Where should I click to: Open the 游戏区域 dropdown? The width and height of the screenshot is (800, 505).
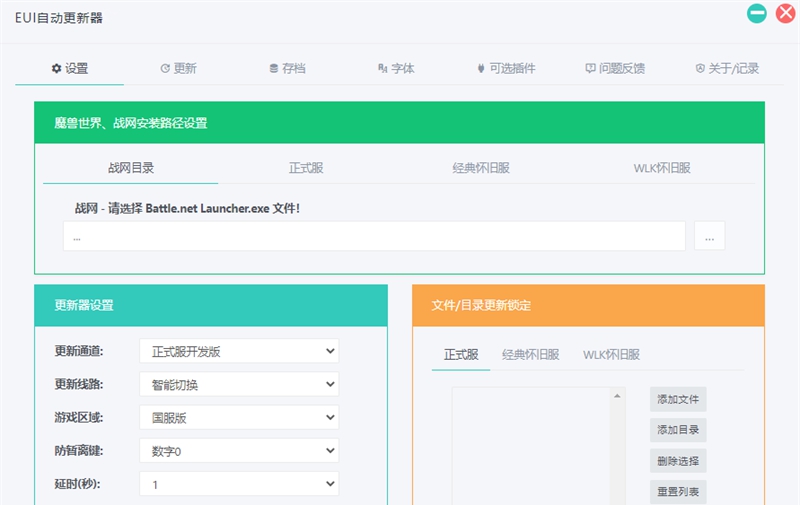[x=238, y=417]
